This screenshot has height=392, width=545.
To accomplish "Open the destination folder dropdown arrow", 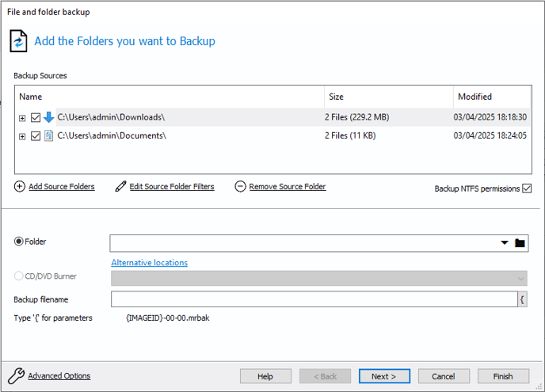I will pos(505,243).
